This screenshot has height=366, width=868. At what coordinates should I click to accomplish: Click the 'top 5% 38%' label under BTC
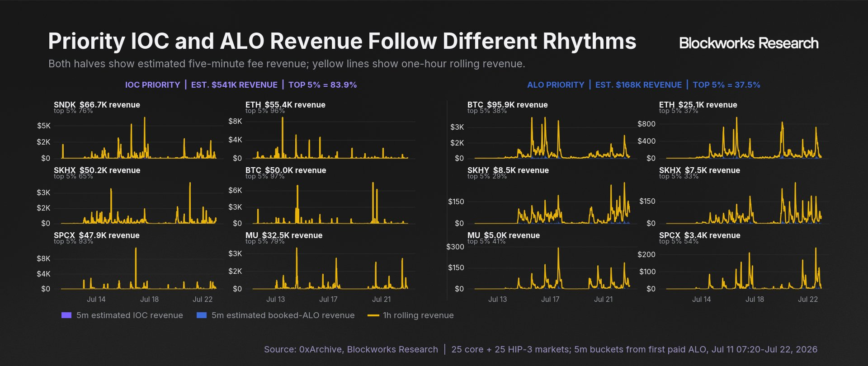click(x=487, y=111)
